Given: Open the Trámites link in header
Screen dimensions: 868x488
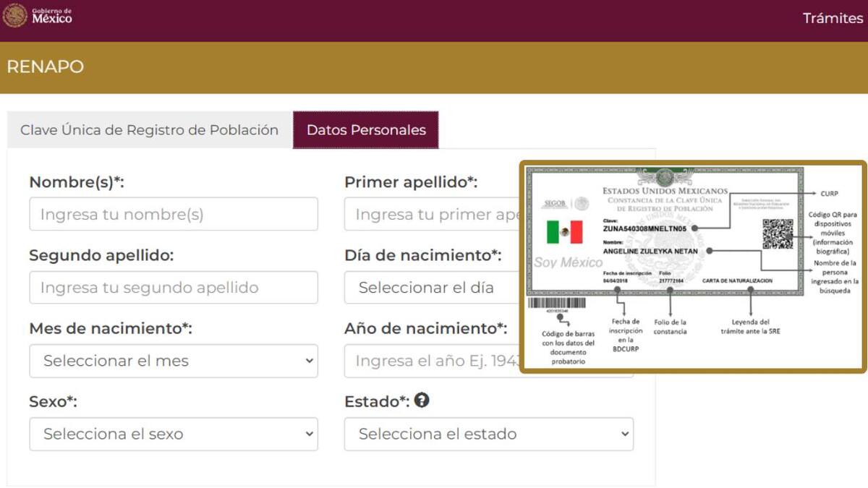Looking at the screenshot, I should coord(833,18).
